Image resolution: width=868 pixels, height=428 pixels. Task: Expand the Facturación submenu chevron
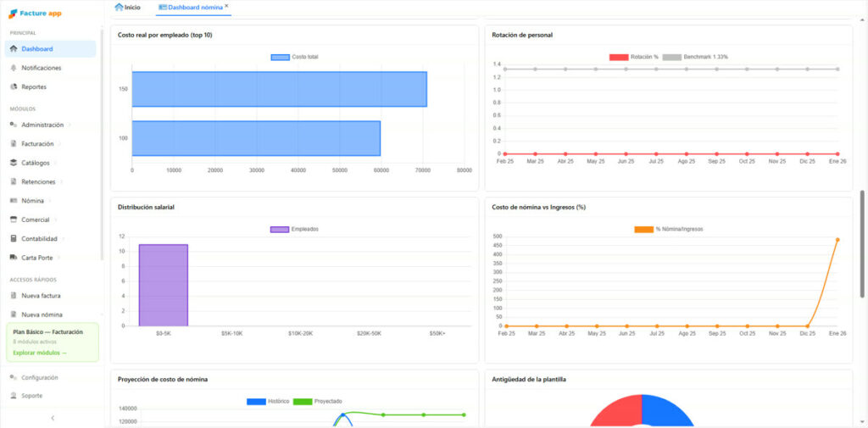(59, 144)
